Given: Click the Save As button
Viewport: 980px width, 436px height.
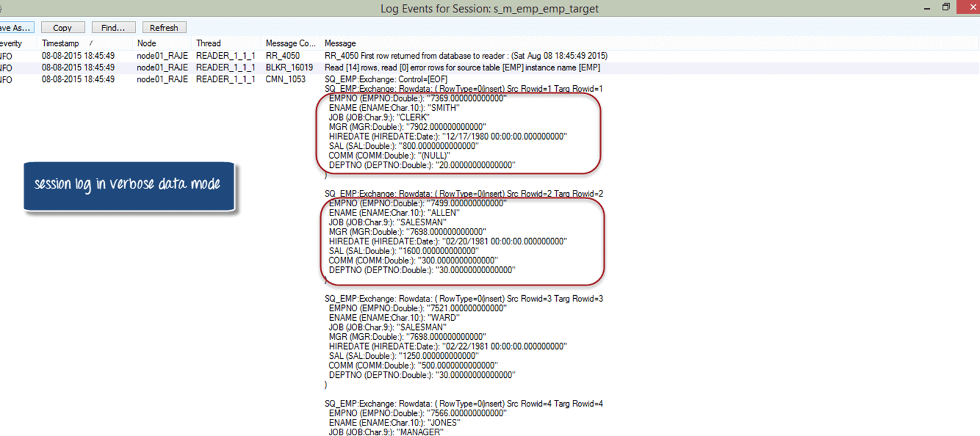Looking at the screenshot, I should tap(17, 28).
